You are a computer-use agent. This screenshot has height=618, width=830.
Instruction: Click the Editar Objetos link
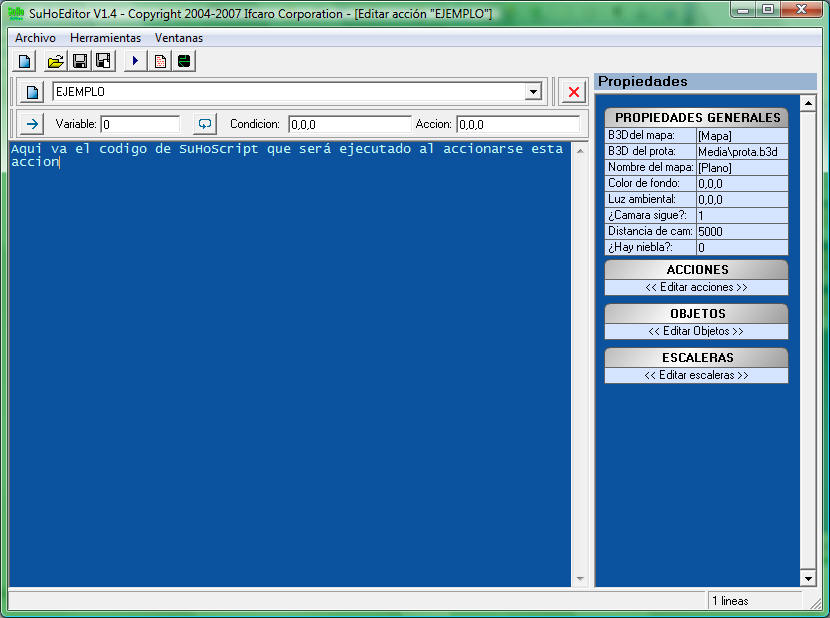tap(696, 331)
